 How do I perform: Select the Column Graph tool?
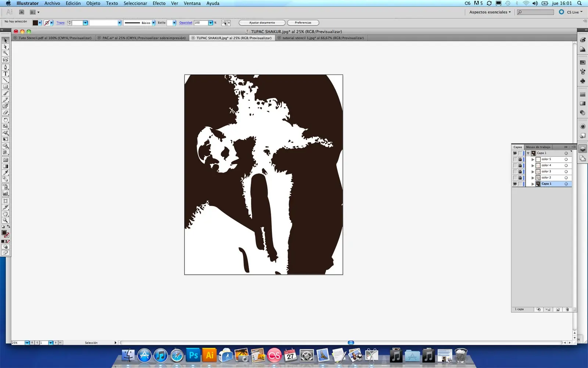click(x=6, y=193)
